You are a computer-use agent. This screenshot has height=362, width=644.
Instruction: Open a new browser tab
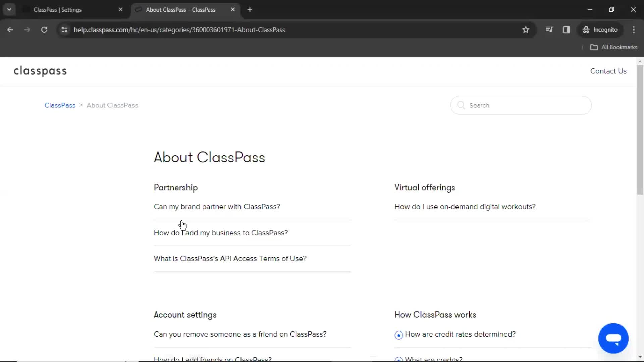tap(250, 9)
